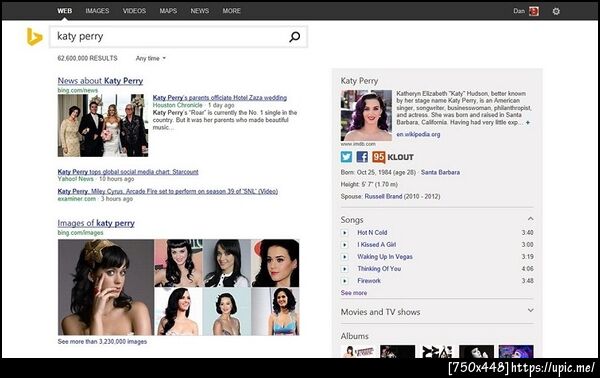Screen dimensions: 600x378
Task: Open the Firework song title
Action: point(369,281)
